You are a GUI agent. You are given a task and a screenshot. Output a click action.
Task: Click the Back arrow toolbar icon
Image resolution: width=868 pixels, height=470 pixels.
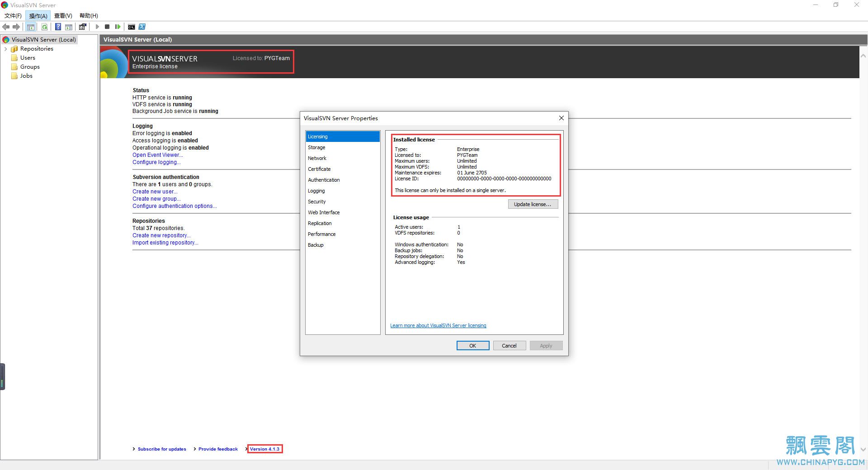(x=6, y=27)
